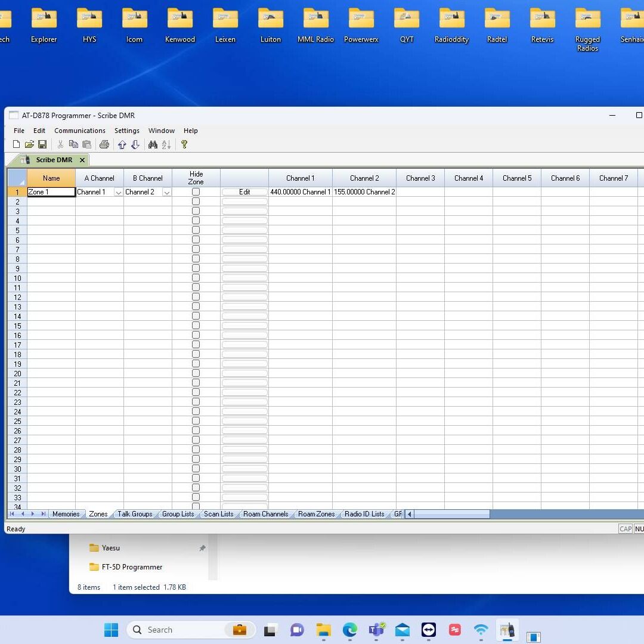
Task: Switch to the Roam Channels sheet tab
Action: pyautogui.click(x=266, y=514)
